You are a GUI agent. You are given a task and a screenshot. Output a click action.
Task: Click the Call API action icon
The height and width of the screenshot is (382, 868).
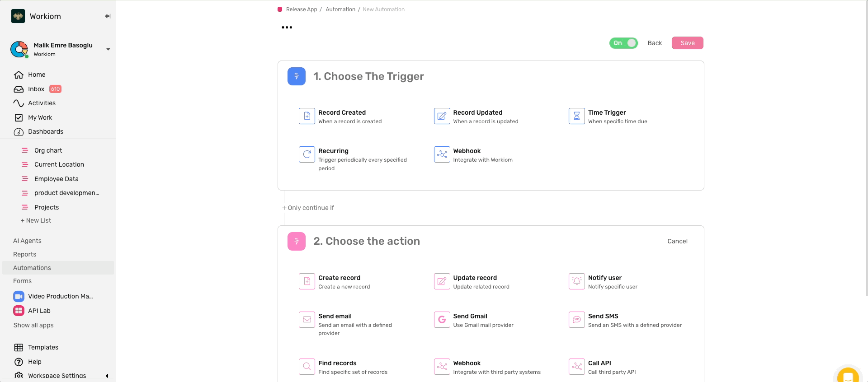pos(576,367)
